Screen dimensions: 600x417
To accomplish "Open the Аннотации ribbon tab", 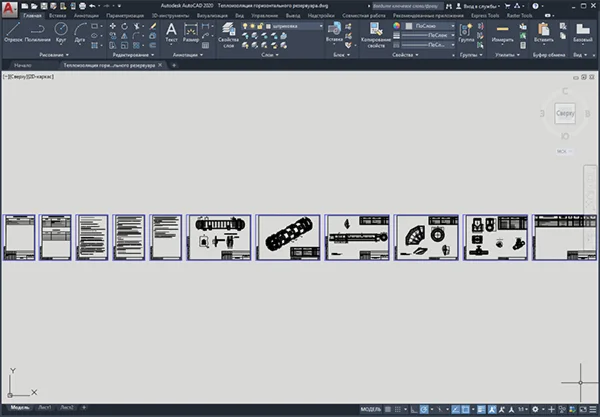I will coord(86,16).
